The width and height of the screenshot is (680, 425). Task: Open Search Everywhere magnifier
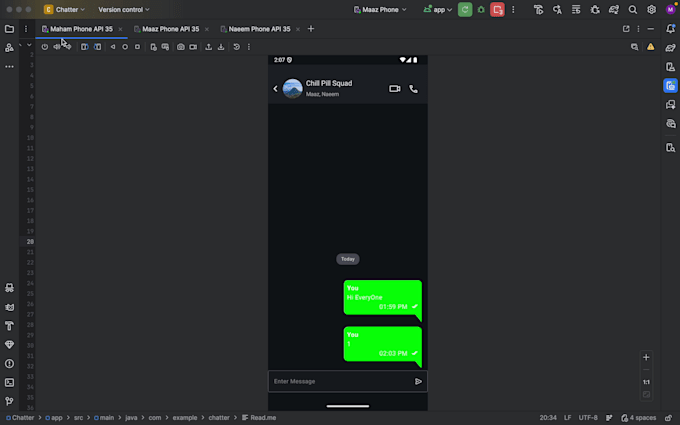[x=633, y=10]
